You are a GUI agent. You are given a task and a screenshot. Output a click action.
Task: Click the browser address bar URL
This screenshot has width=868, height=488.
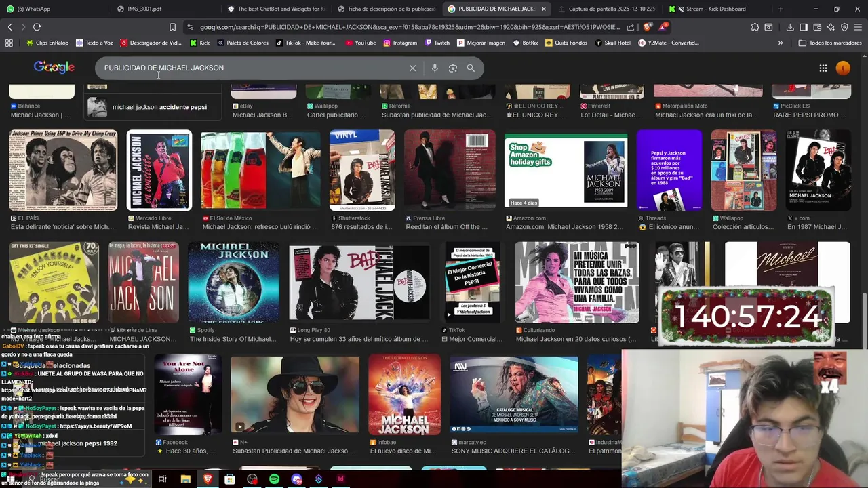tap(410, 27)
